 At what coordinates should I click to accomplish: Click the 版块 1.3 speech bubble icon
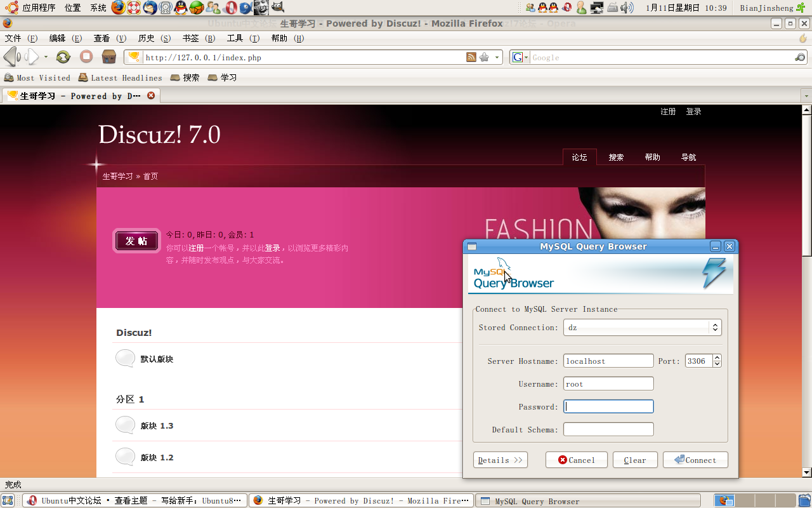125,425
